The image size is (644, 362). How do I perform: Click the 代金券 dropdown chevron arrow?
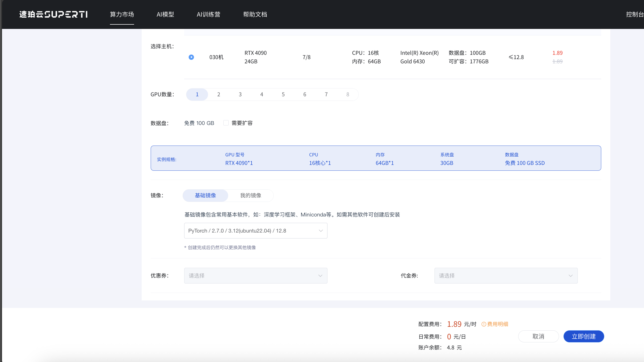click(x=571, y=276)
